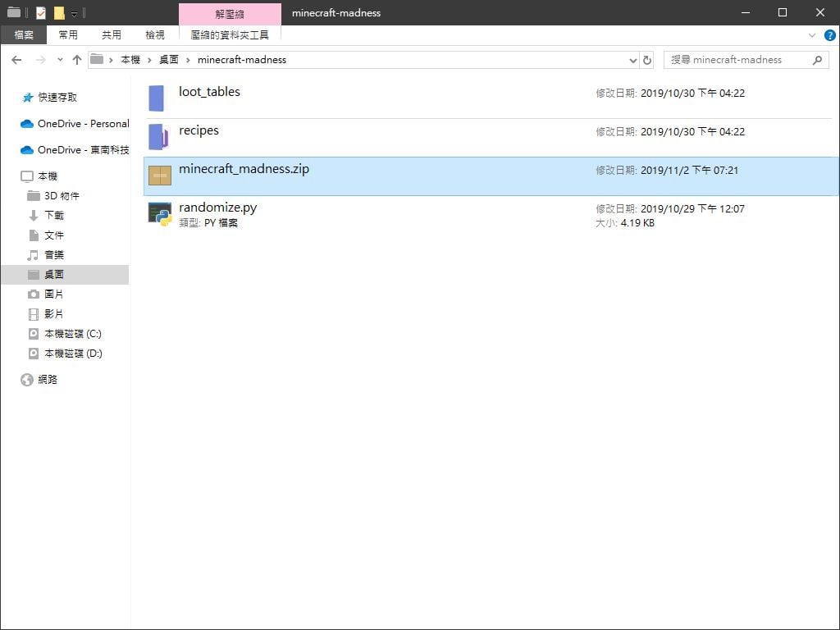Image resolution: width=840 pixels, height=630 pixels.
Task: Select the minecraft_madness.zip archive icon
Action: click(x=160, y=176)
